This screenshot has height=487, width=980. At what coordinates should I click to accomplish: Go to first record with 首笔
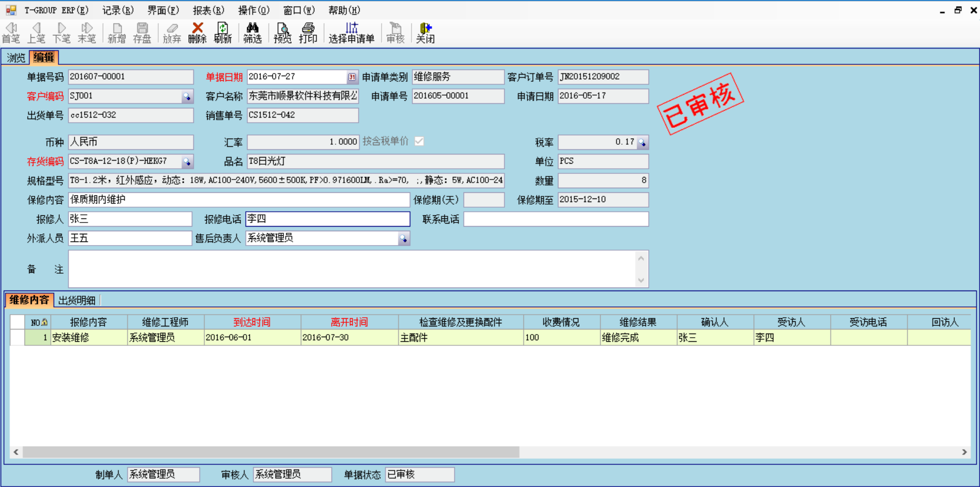[11, 33]
